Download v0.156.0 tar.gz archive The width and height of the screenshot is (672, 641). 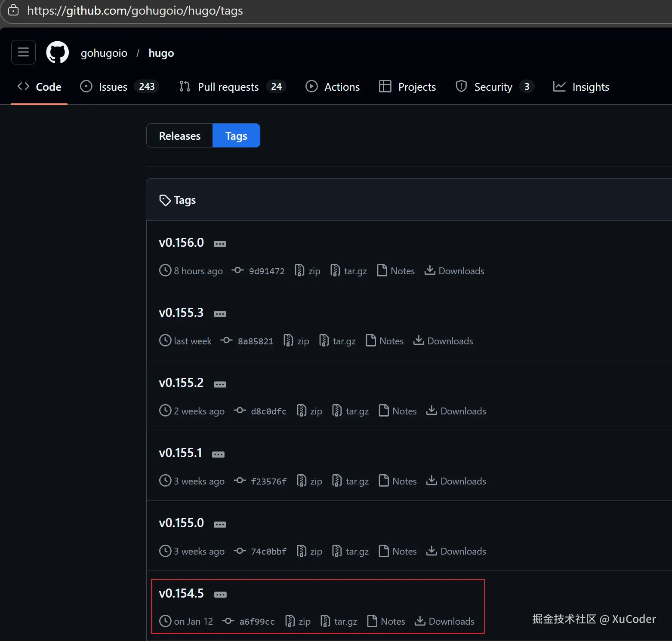348,271
